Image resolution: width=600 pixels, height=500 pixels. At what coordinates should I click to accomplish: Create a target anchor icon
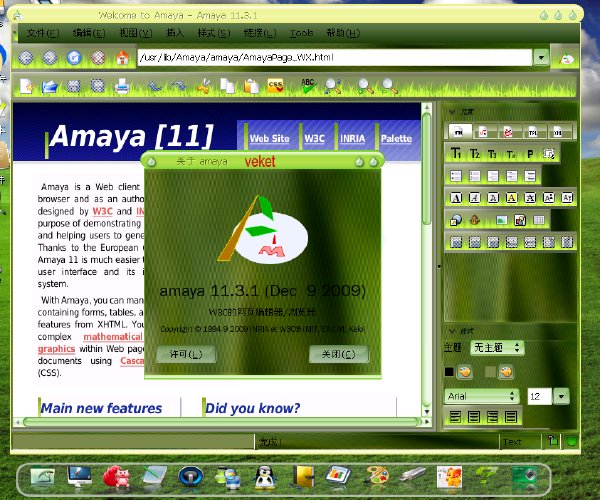tap(475, 220)
